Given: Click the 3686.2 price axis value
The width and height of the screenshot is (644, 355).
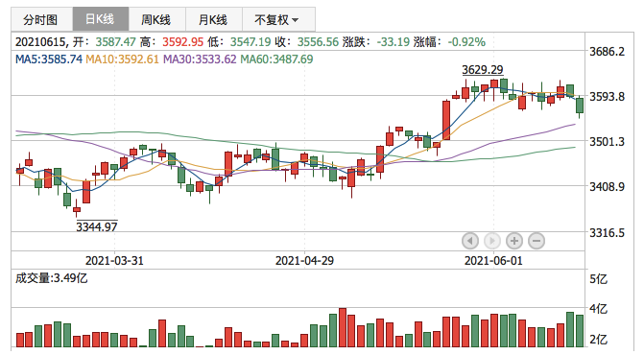Looking at the screenshot, I should coord(607,51).
